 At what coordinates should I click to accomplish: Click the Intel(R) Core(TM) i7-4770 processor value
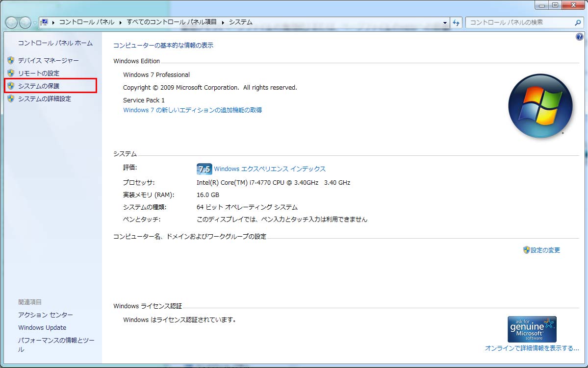coord(273,183)
